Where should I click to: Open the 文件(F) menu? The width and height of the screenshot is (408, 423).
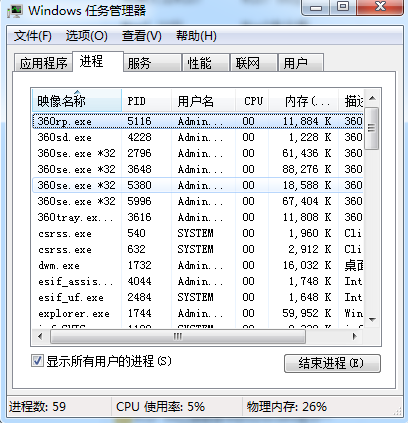[33, 36]
